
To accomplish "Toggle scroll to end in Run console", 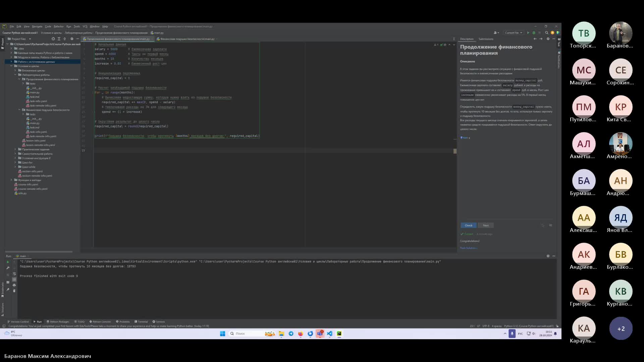I will [14, 280].
